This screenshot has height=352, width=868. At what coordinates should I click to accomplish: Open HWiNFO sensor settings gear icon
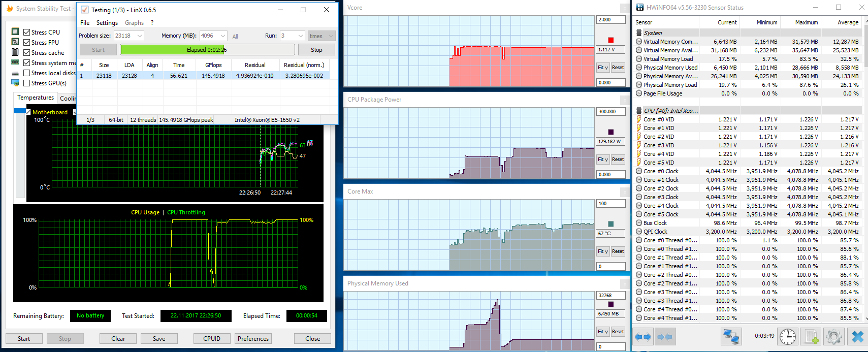point(834,337)
